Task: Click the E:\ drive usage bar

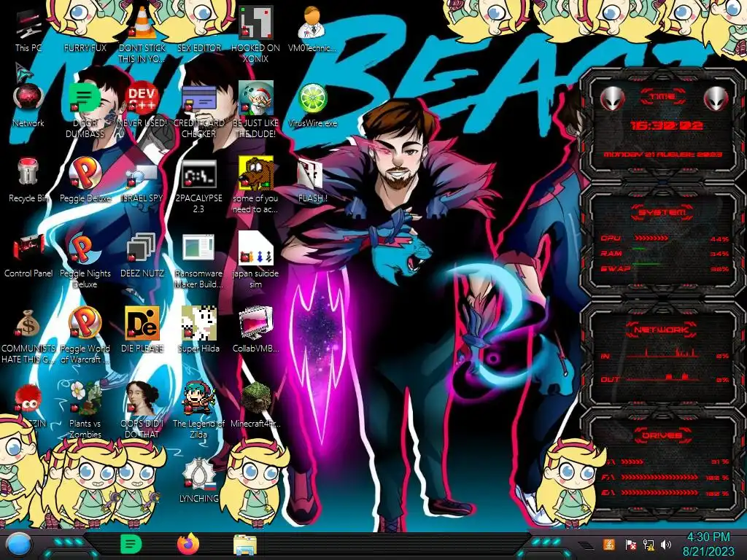Action: coord(659,493)
